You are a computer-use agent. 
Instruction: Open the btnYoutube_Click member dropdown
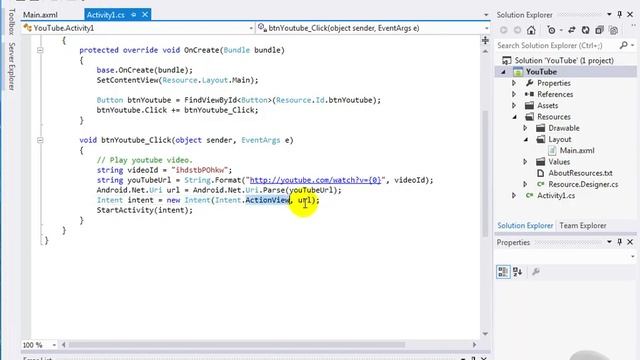[x=486, y=28]
